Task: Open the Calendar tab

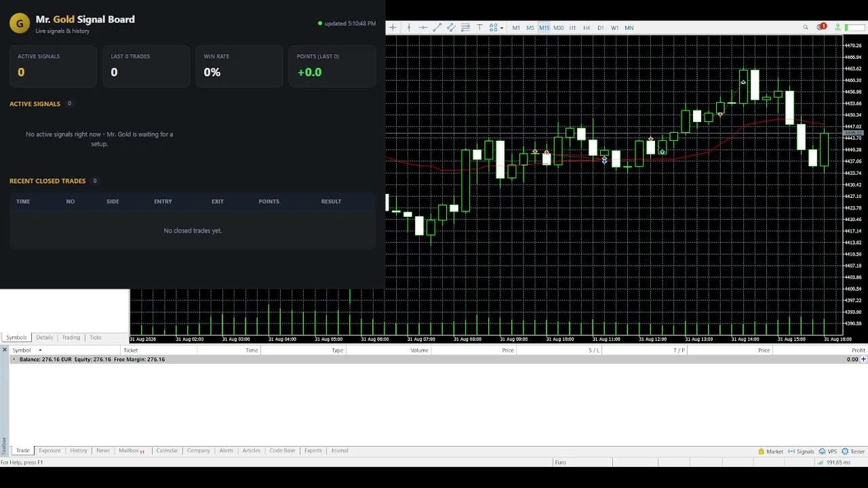Action: click(x=167, y=451)
